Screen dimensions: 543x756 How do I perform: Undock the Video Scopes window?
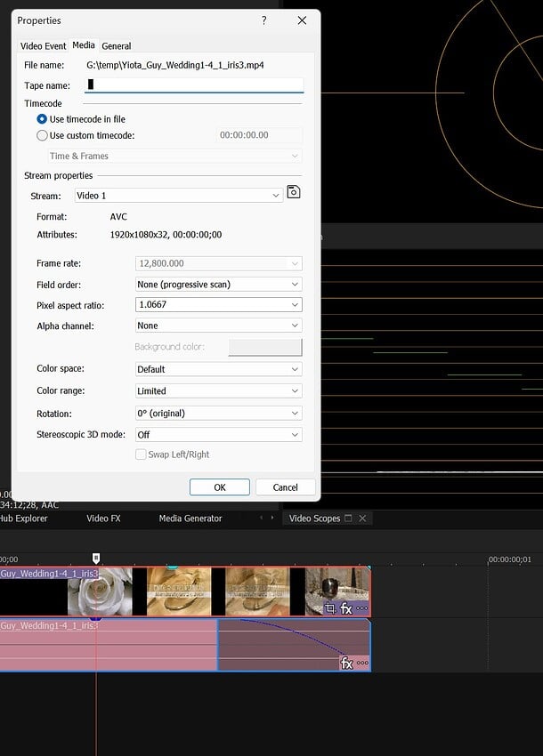pos(348,519)
